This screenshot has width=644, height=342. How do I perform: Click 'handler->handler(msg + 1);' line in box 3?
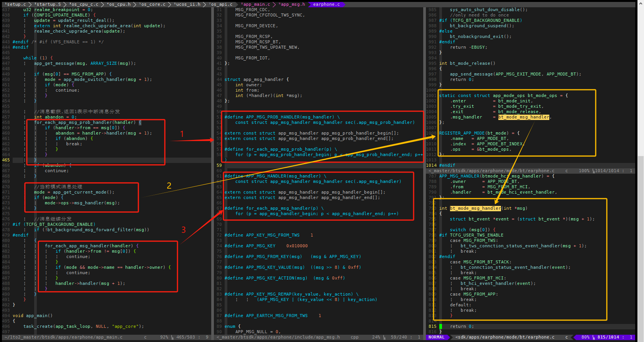pos(90,283)
